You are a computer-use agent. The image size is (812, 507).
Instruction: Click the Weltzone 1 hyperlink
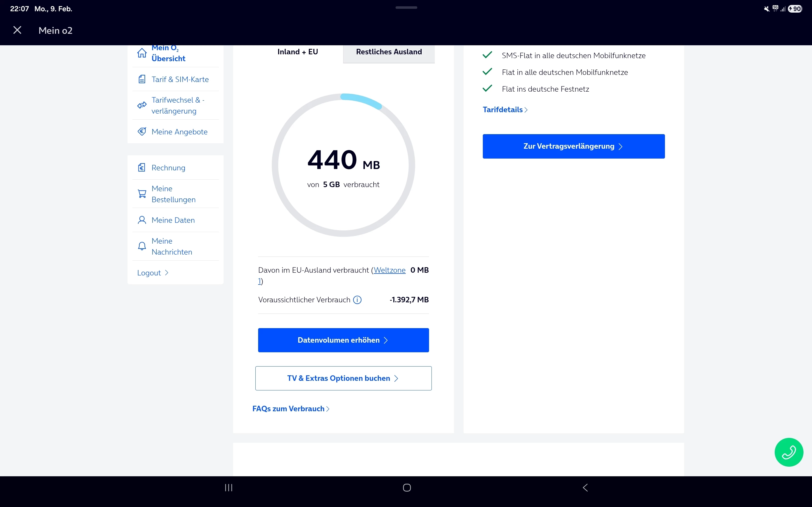click(389, 270)
